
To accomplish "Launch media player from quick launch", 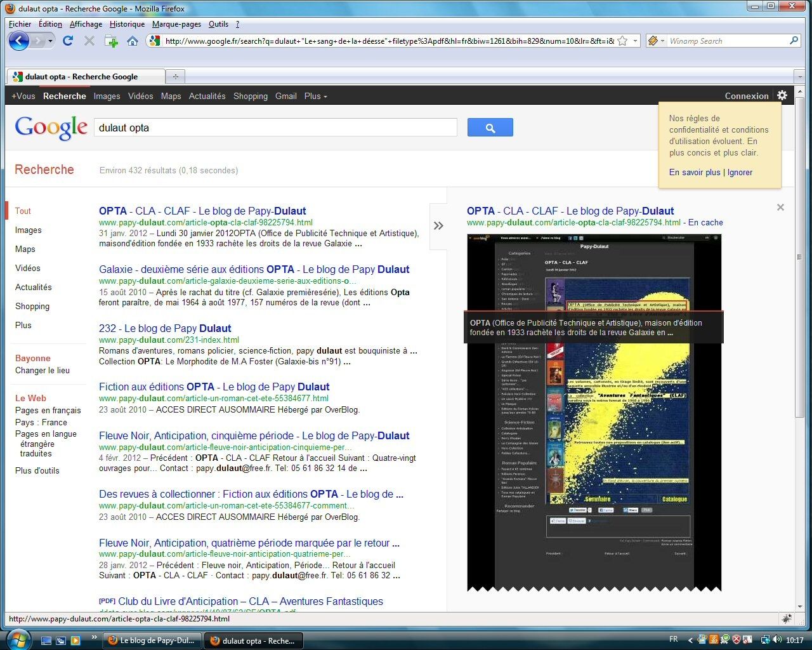I will click(x=75, y=640).
